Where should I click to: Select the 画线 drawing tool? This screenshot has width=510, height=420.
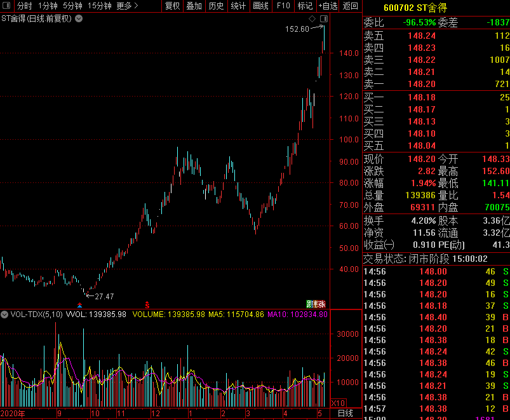click(260, 6)
